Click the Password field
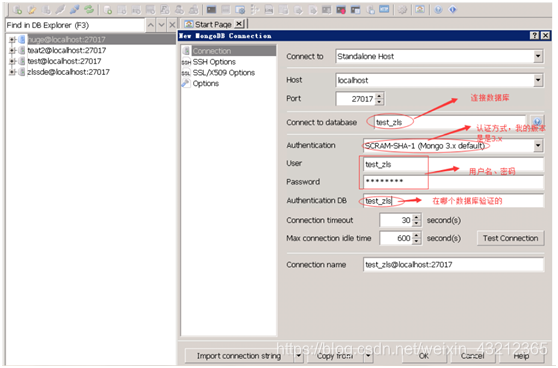Image resolution: width=558 pixels, height=368 pixels. [x=453, y=181]
